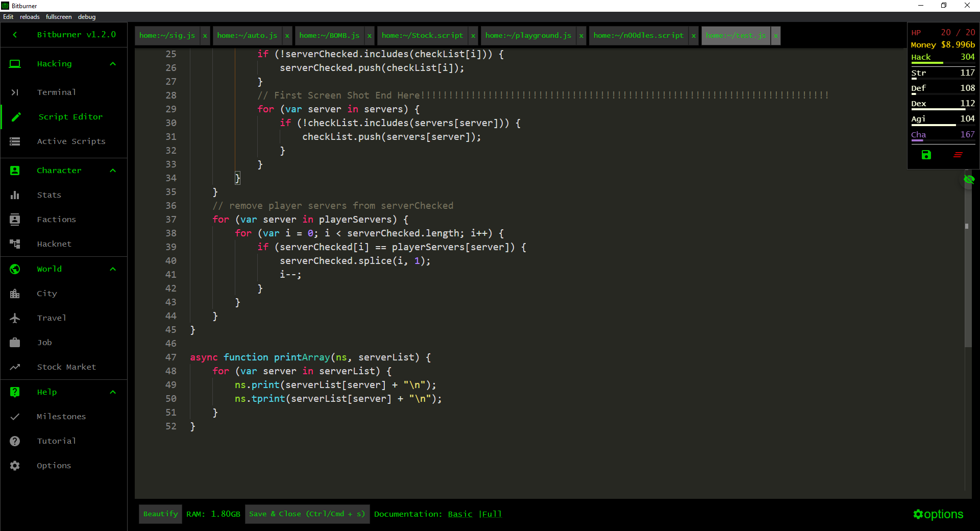980x531 pixels.
Task: Click the Str experience progress bar
Action: 943,79
